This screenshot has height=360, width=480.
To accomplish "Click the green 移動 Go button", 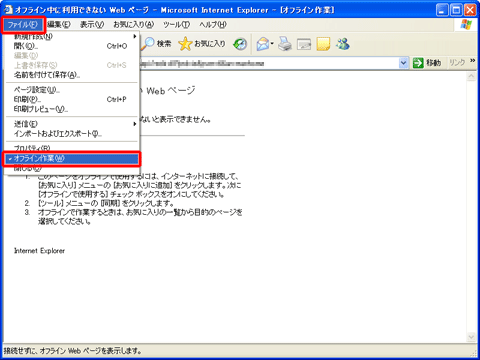I will (427, 63).
